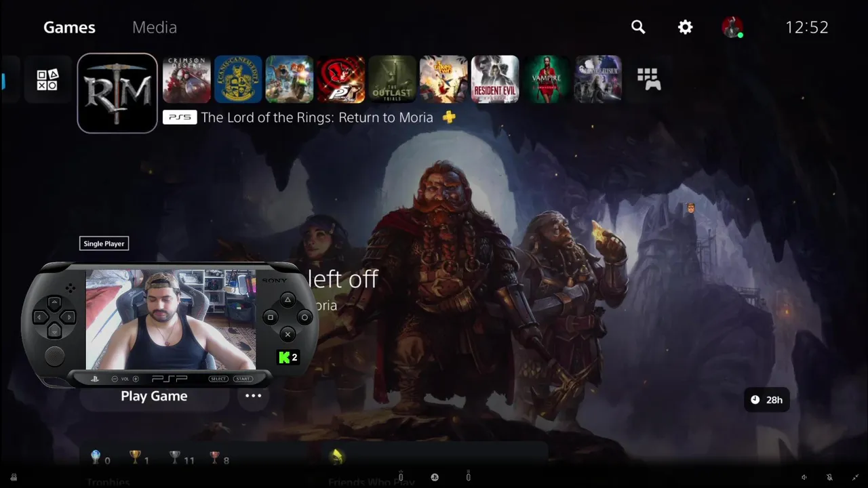The width and height of the screenshot is (868, 488).
Task: Toggle the volume speaker icon at bottom right
Action: coord(804,477)
